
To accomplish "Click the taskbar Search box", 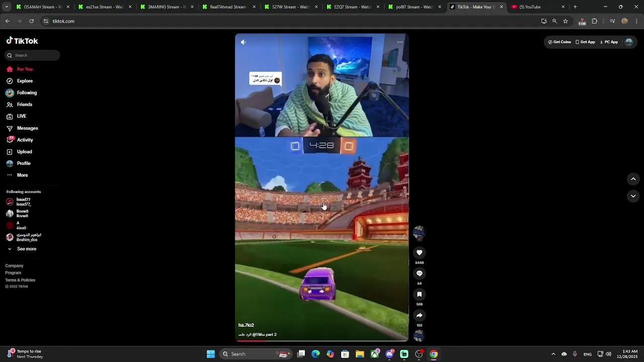I will pyautogui.click(x=256, y=354).
